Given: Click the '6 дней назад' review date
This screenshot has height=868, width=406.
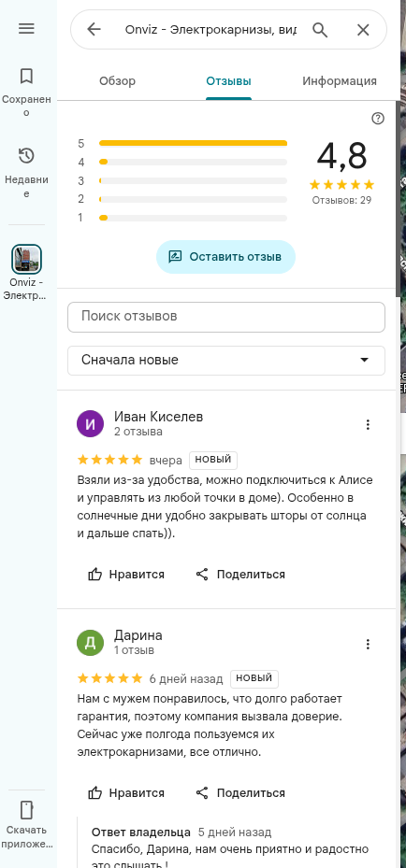Looking at the screenshot, I should [x=186, y=678].
